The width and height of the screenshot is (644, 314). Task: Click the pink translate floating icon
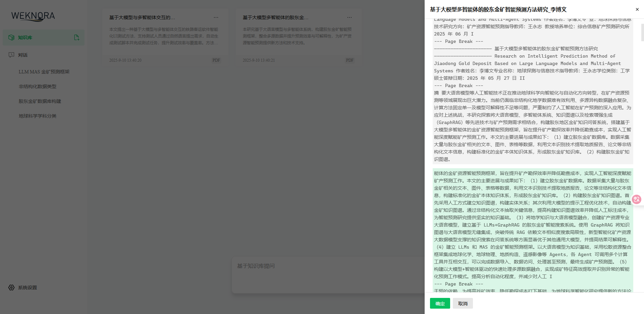(x=636, y=199)
